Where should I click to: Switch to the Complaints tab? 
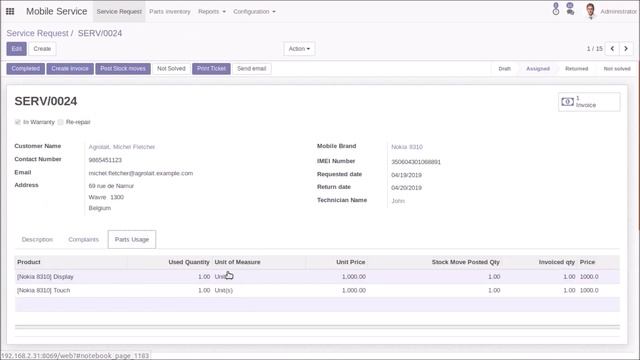point(84,240)
